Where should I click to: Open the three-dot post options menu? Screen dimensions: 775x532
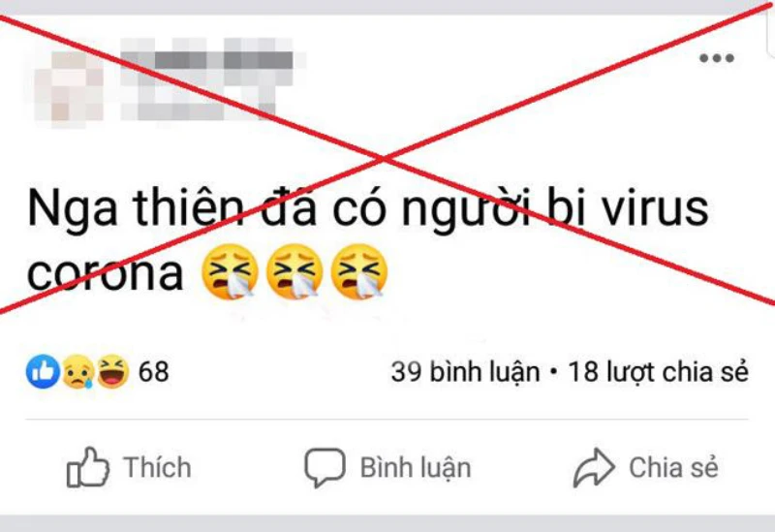(x=716, y=58)
